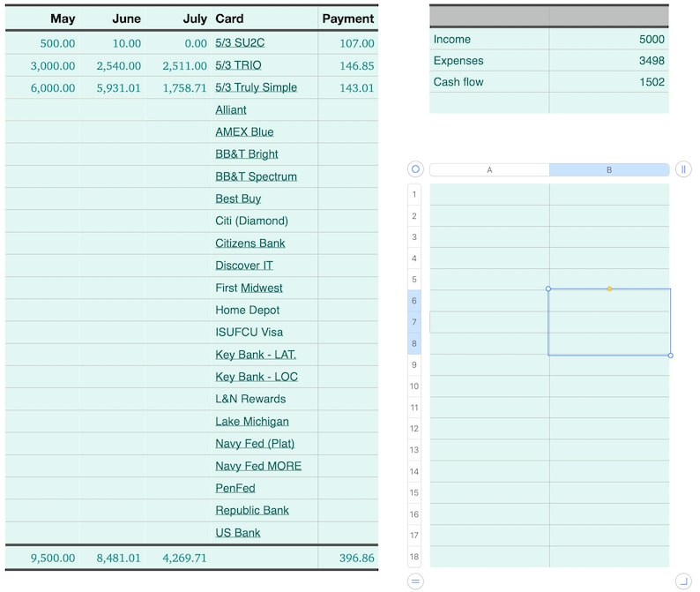Open the BB&T Bright link
The width and height of the screenshot is (700, 592).
click(x=247, y=154)
